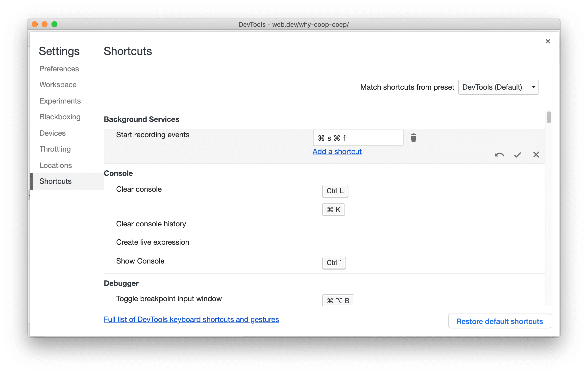Open the Match shortcuts preset dropdown
Viewport: 588px width, 374px height.
499,87
